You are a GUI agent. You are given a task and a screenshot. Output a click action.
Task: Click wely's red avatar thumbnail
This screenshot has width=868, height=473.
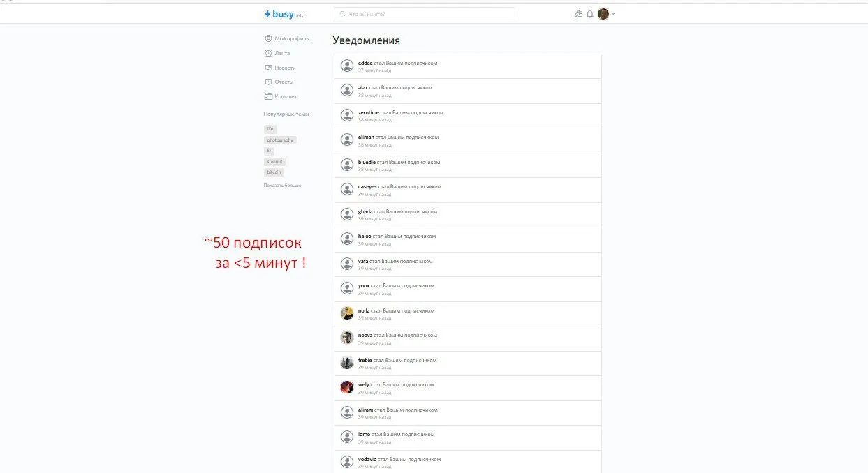coord(347,387)
